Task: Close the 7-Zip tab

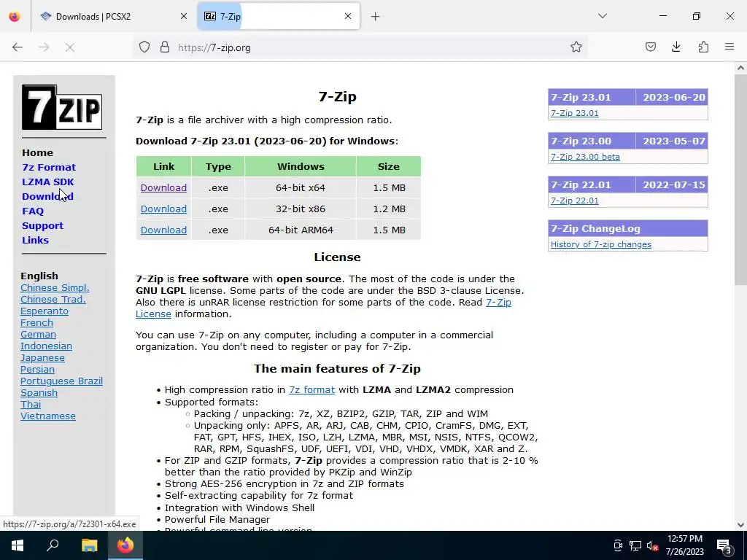Action: pyautogui.click(x=348, y=17)
